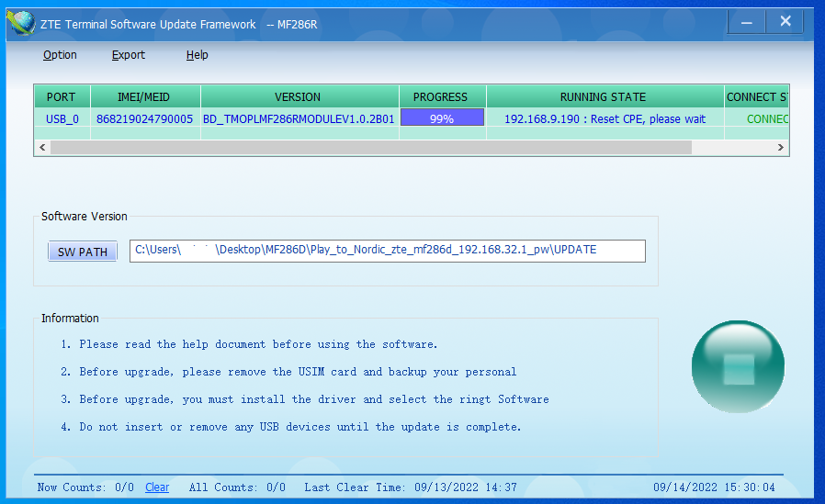The width and height of the screenshot is (825, 504).
Task: Click the Clear counts link
Action: click(157, 487)
